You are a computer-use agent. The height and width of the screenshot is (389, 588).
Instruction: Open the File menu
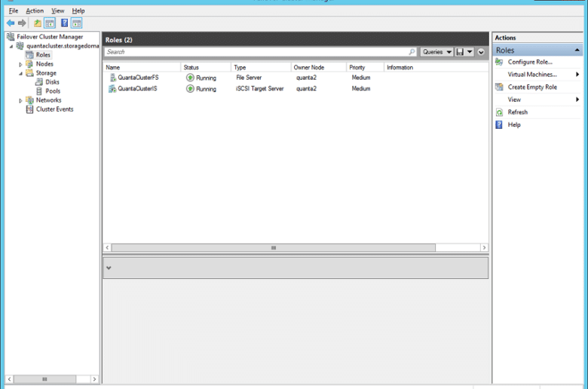14,11
